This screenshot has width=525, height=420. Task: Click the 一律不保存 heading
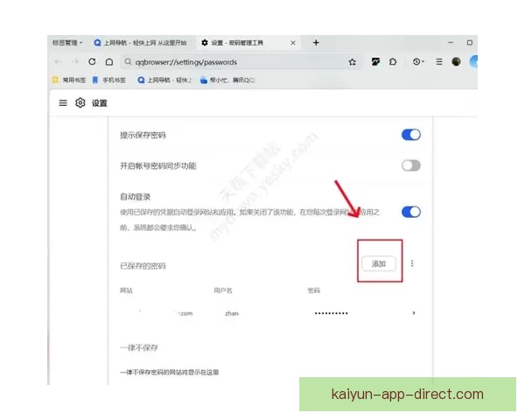[139, 347]
